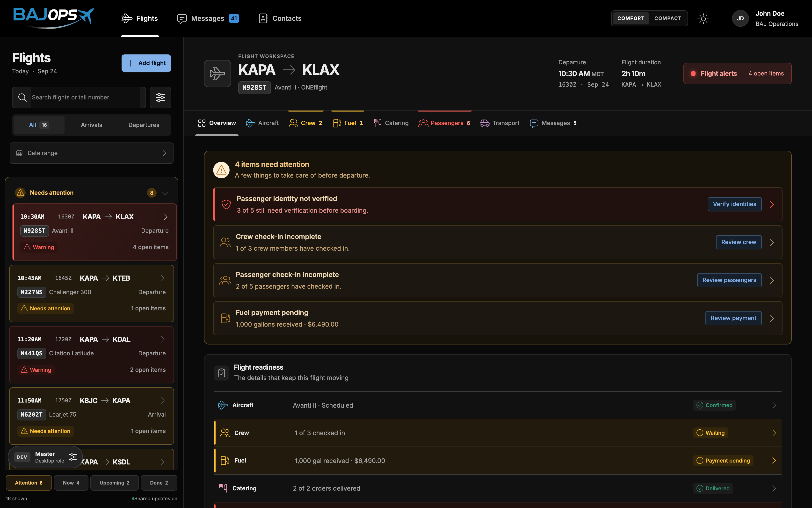812x508 pixels.
Task: Expand the KAPA to KTEB flight card chevron
Action: point(163,278)
